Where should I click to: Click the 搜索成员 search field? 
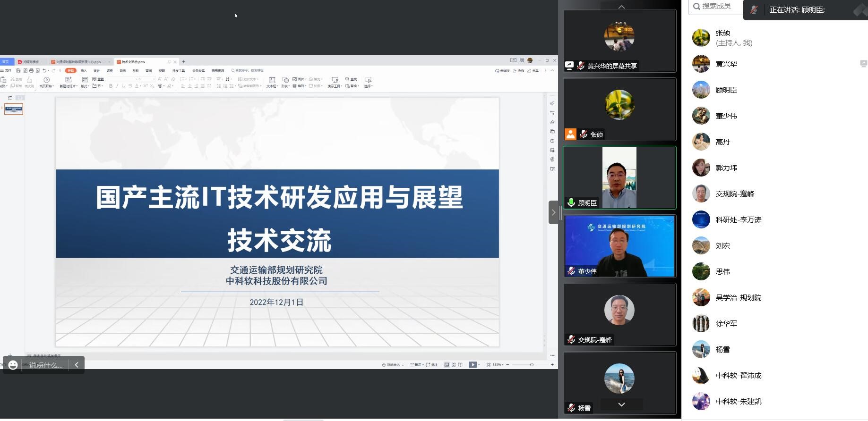tap(716, 6)
